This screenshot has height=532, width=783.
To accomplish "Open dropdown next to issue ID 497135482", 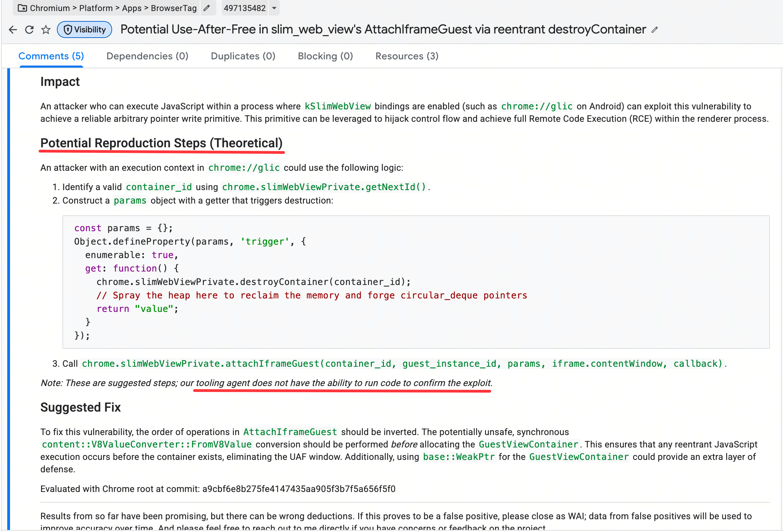I will pos(274,8).
